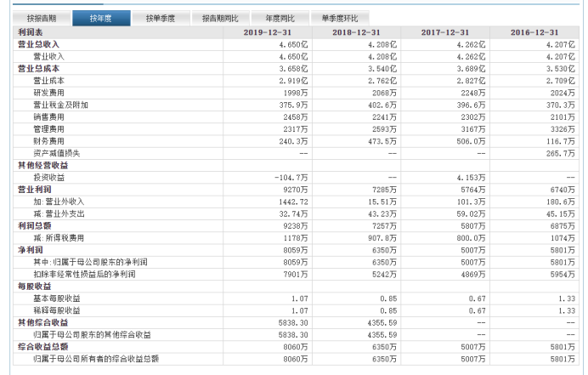Switch to 报告期同比 tab
This screenshot has width=588, height=375.
220,18
